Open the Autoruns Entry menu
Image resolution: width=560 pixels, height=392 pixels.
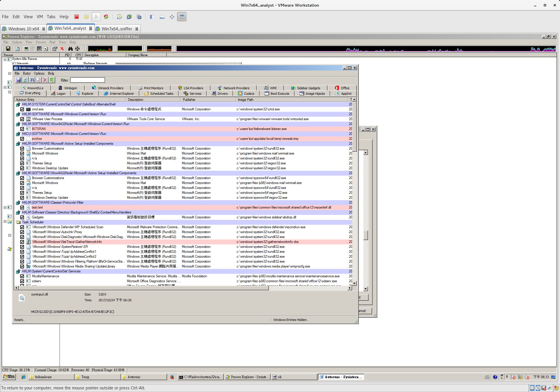27,73
